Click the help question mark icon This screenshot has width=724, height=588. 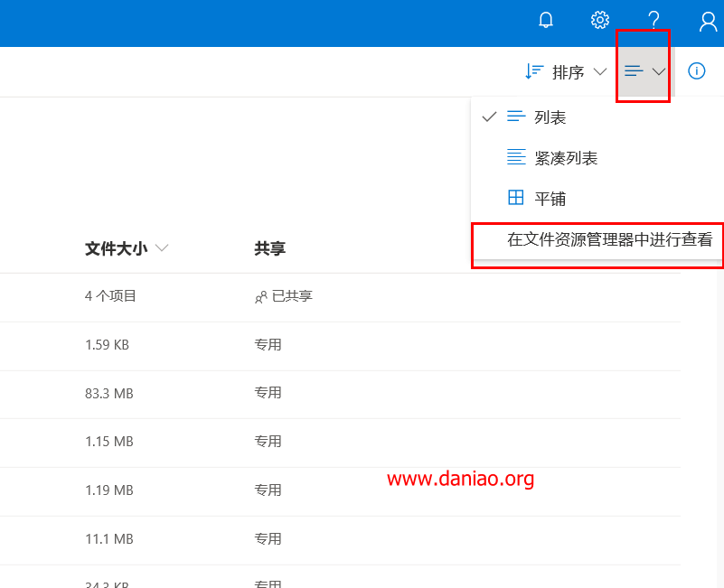tap(653, 20)
